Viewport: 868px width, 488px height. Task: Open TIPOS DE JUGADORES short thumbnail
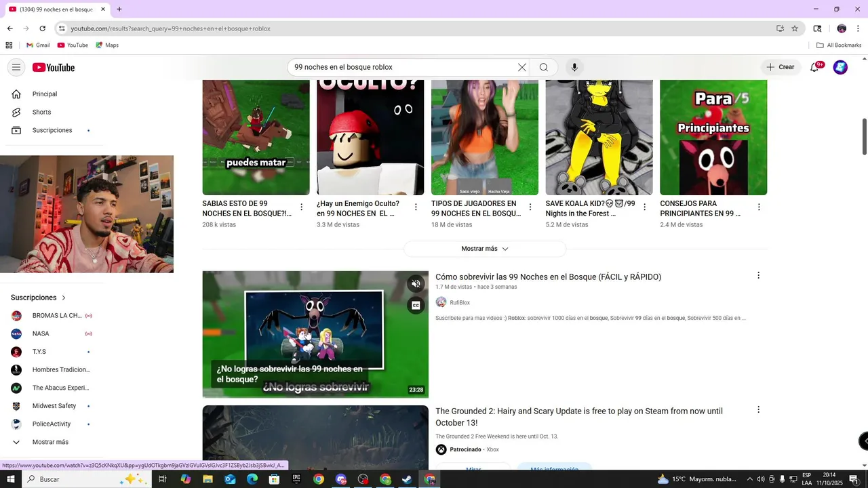485,138
